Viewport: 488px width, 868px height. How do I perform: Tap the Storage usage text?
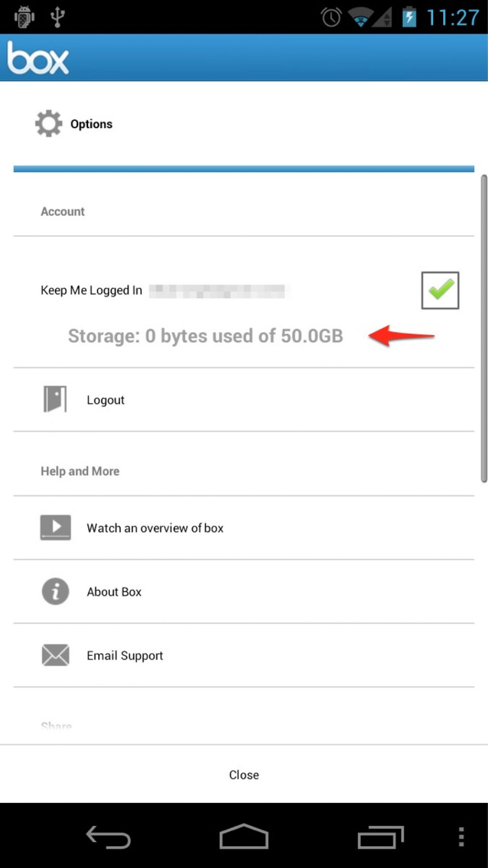click(205, 336)
